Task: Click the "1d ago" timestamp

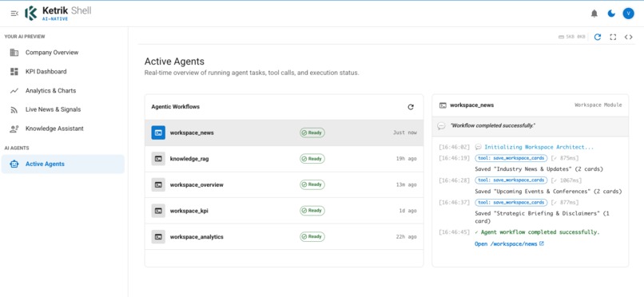Action: coord(407,211)
